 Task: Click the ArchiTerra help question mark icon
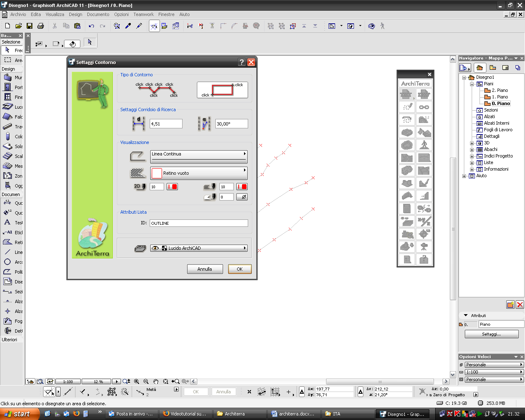click(x=424, y=260)
